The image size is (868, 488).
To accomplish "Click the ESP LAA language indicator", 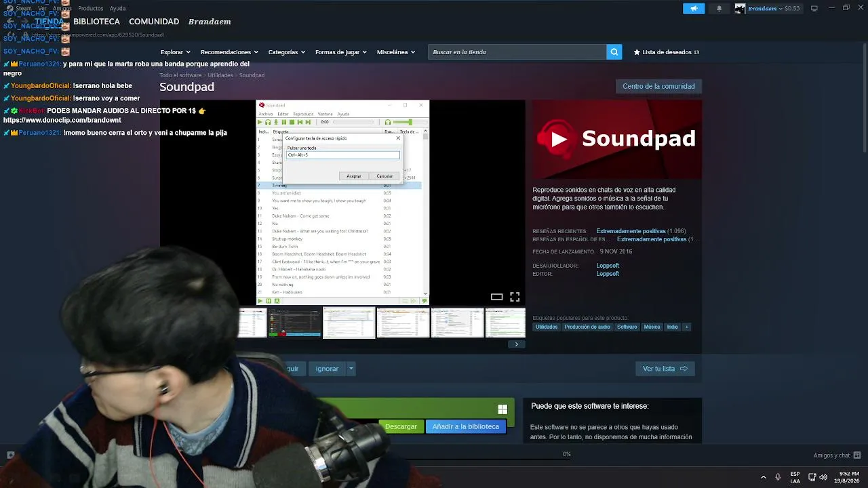I will click(x=795, y=477).
